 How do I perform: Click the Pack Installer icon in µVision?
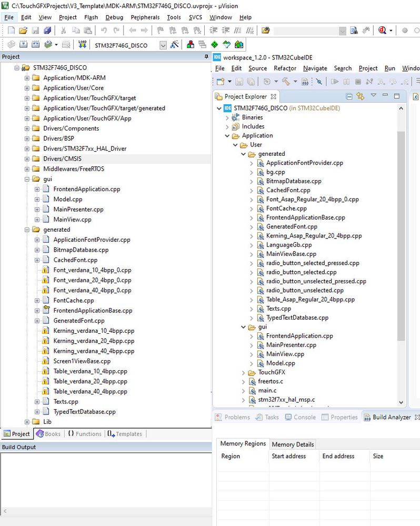238,44
